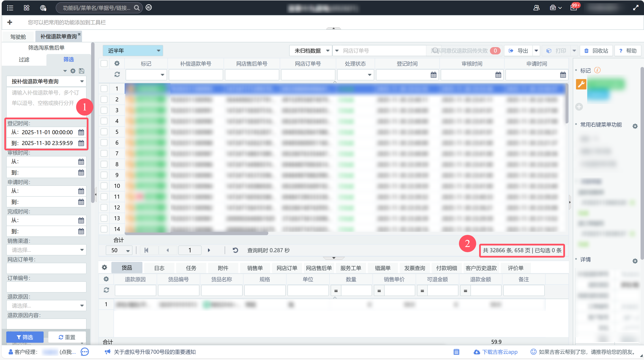Image resolution: width=644 pixels, height=360 pixels.
Task: Click the 网店订单号 search field
Action: (x=384, y=51)
